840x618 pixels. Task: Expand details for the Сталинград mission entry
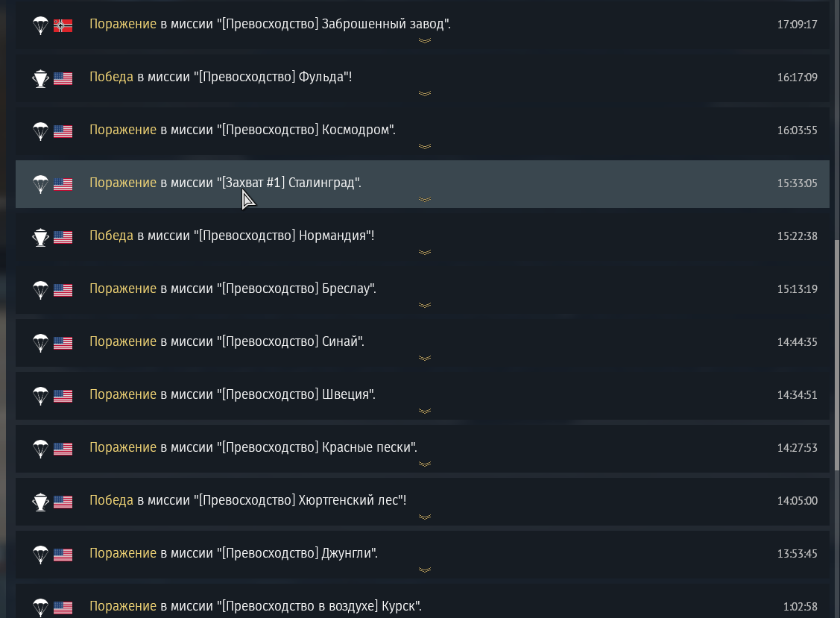coord(425,199)
